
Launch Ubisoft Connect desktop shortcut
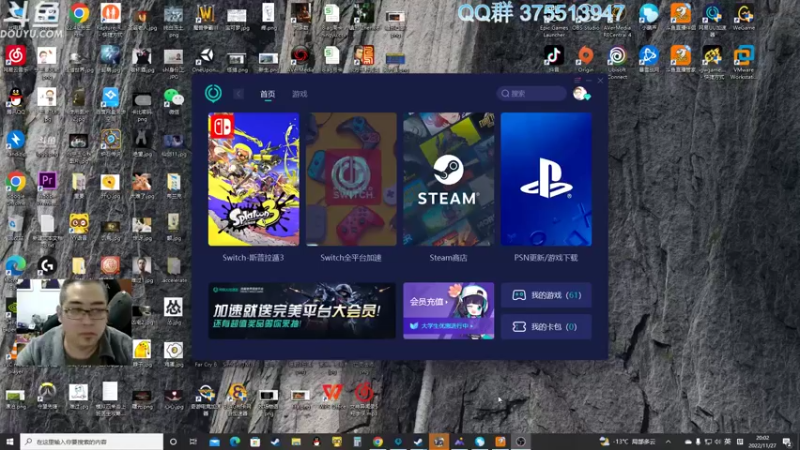[617, 60]
